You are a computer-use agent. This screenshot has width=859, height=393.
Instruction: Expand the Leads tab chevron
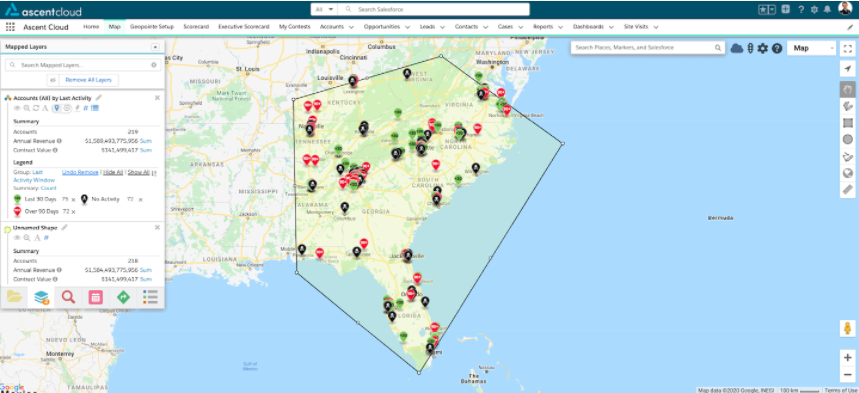[442, 27]
